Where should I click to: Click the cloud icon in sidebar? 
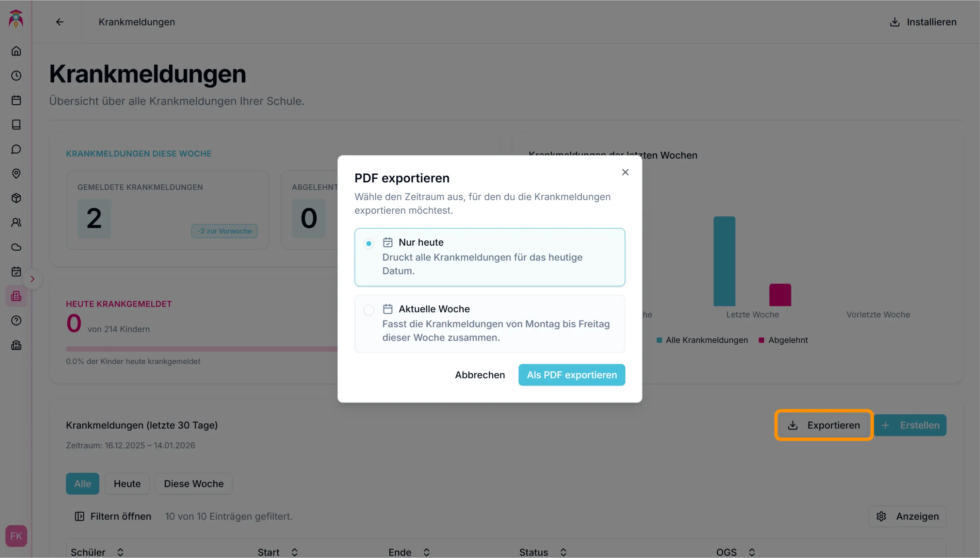[x=16, y=247]
